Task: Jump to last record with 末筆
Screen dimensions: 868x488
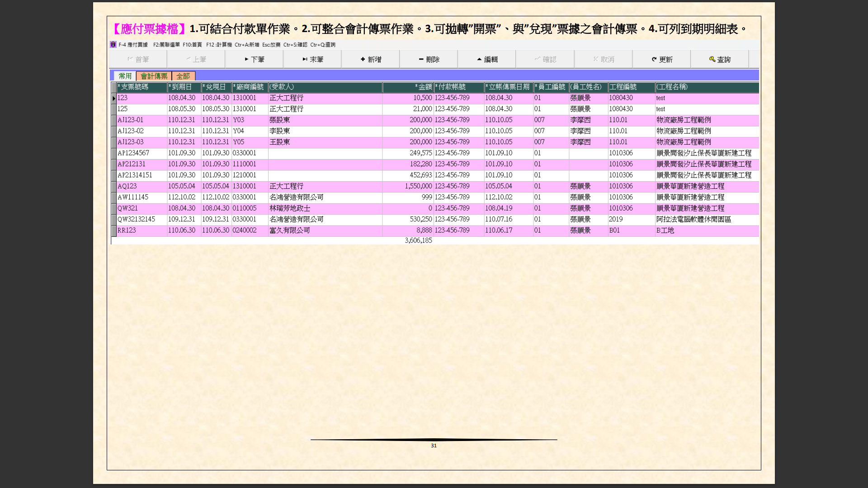Action: pos(312,59)
